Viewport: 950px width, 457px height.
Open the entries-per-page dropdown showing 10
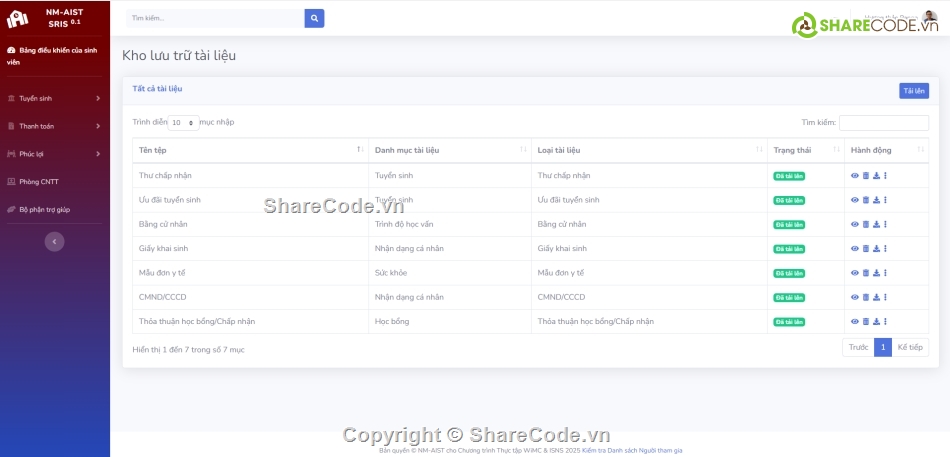[182, 122]
